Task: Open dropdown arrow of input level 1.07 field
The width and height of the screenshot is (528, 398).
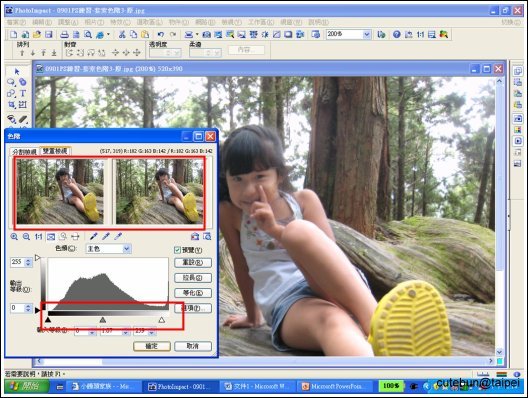Action: (126, 332)
